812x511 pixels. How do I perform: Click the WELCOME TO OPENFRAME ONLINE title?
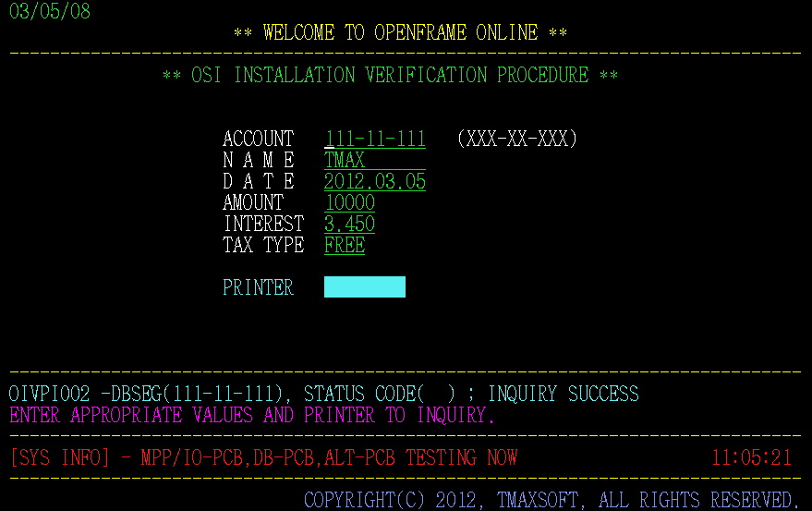pyautogui.click(x=400, y=33)
